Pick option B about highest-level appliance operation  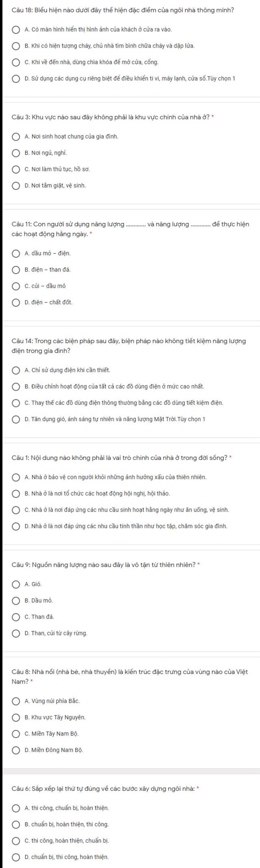pyautogui.click(x=16, y=387)
